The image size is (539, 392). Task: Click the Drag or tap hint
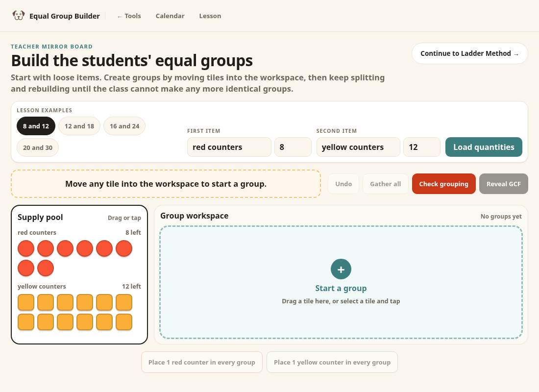coord(124,218)
